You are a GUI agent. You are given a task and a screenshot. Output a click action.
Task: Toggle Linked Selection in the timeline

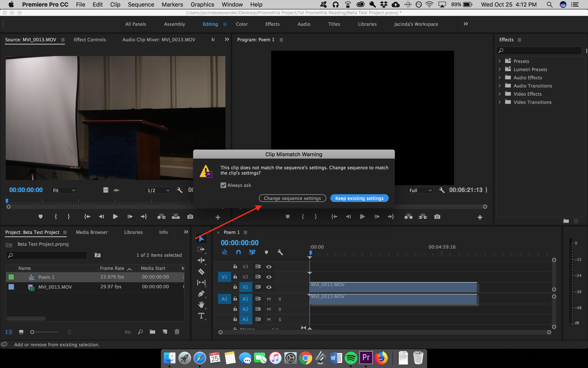(x=252, y=252)
